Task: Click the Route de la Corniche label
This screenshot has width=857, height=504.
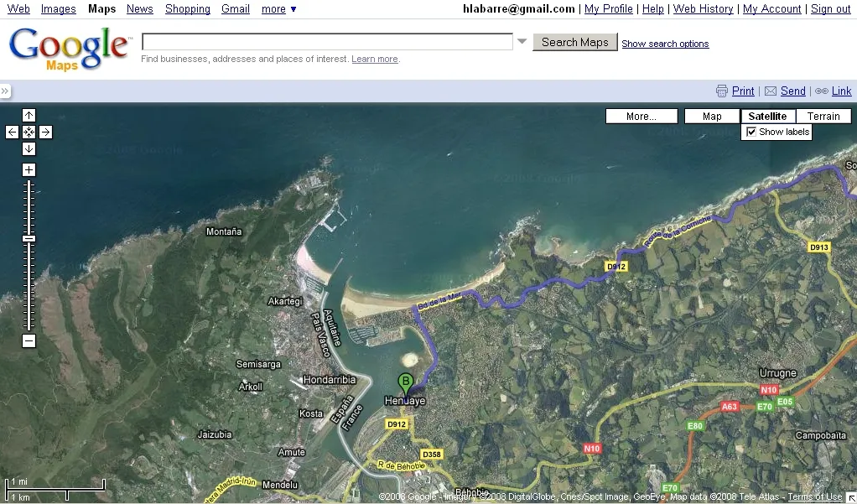Action: (x=678, y=231)
